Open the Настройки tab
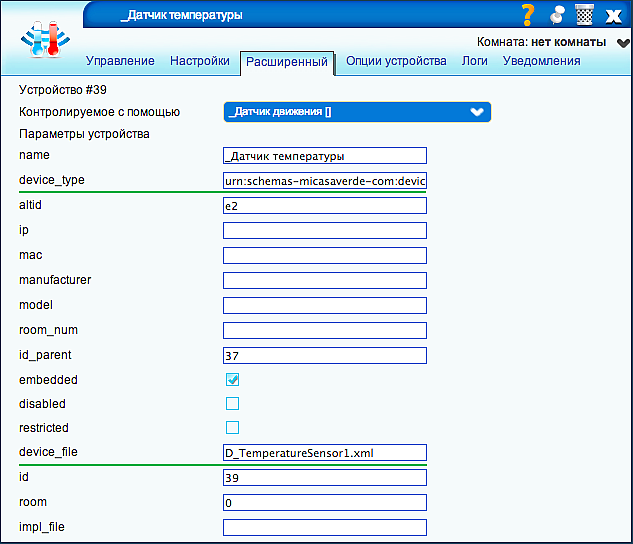 pos(200,61)
